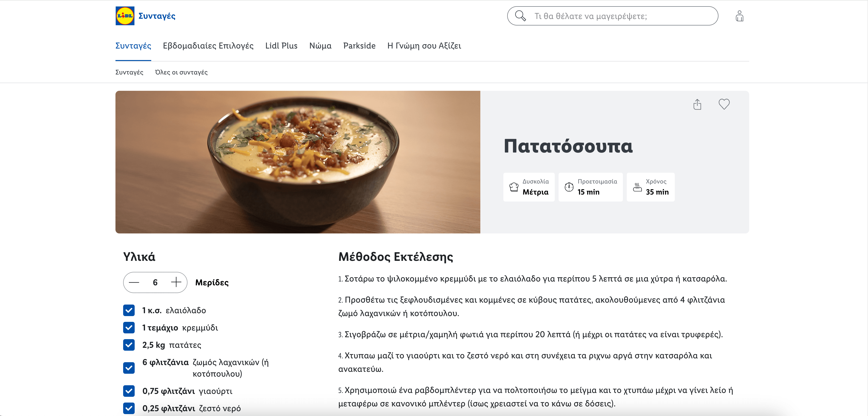Screen dimensions: 868x416
Task: Open the Lidl Plus menu item
Action: point(281,46)
